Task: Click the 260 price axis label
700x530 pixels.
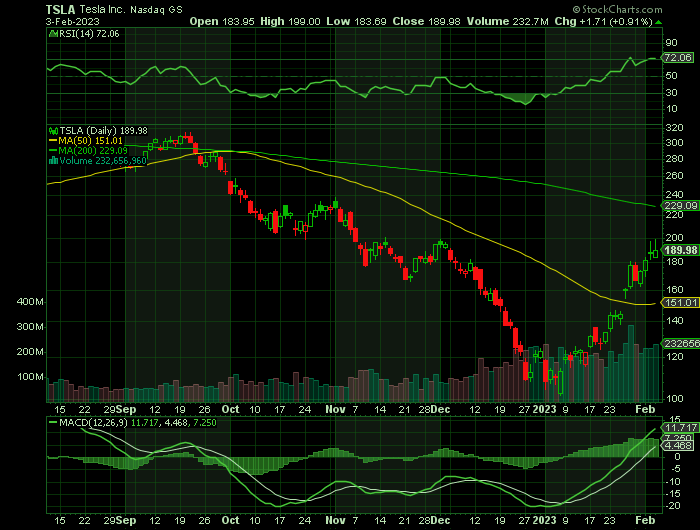Action: coord(674,175)
